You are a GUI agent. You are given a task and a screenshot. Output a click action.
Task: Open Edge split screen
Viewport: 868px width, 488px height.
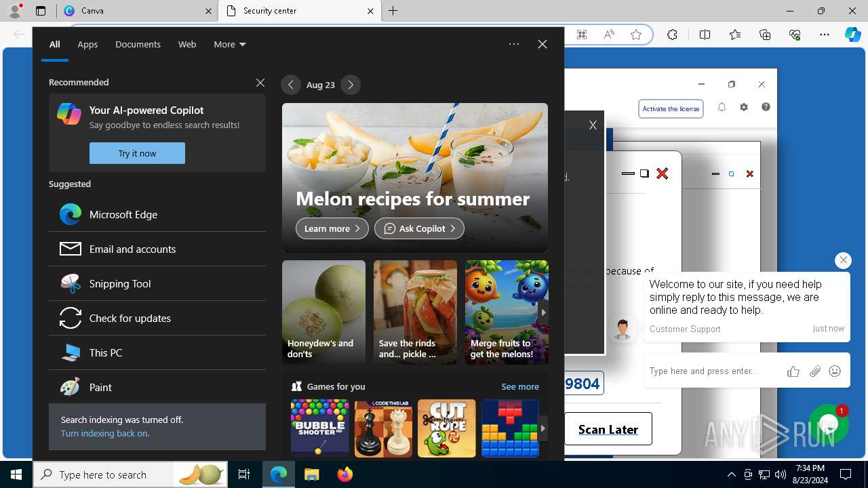(x=705, y=35)
